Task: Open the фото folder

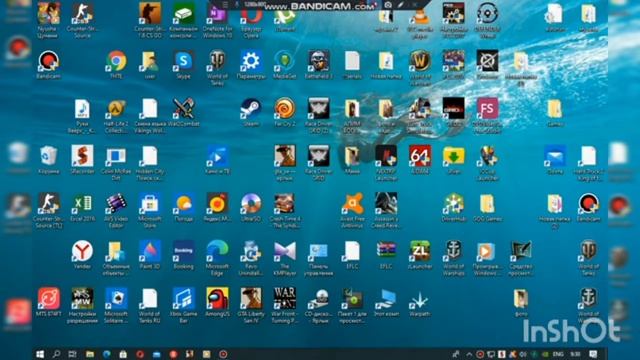Action: click(521, 298)
